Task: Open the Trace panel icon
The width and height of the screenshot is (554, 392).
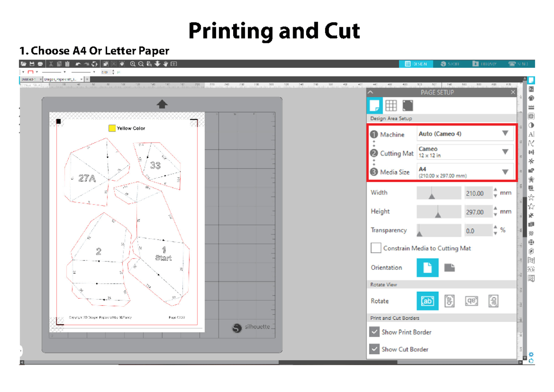Action: click(531, 116)
